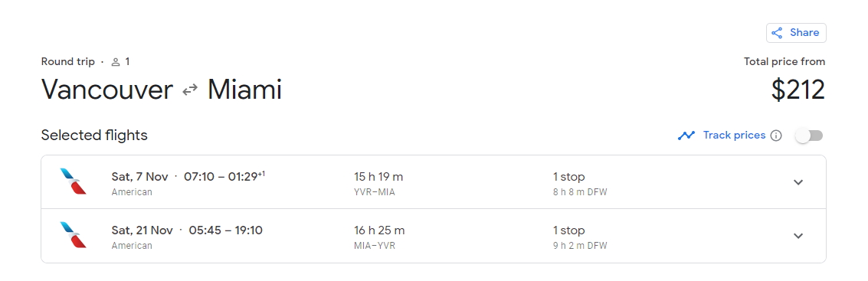Select the 07:10 – 01:29 outbound flight row
868x281 pixels.
434,182
